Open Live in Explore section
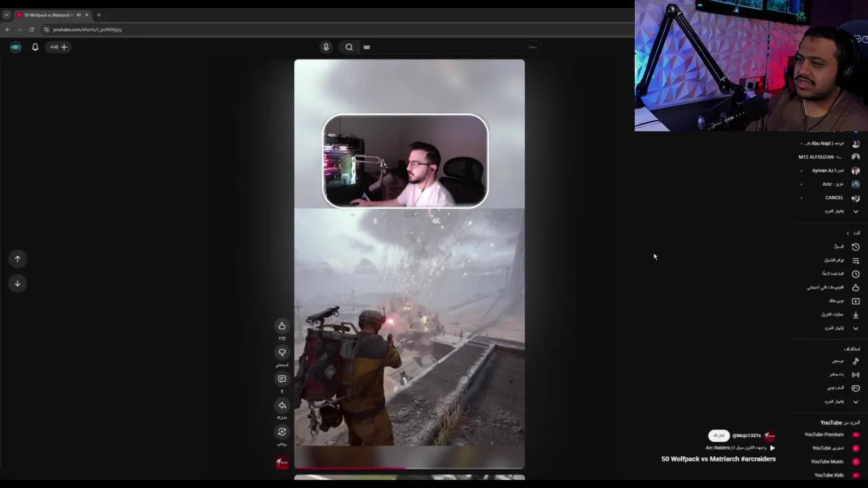Screen dimensions: 868x488 click(830, 375)
